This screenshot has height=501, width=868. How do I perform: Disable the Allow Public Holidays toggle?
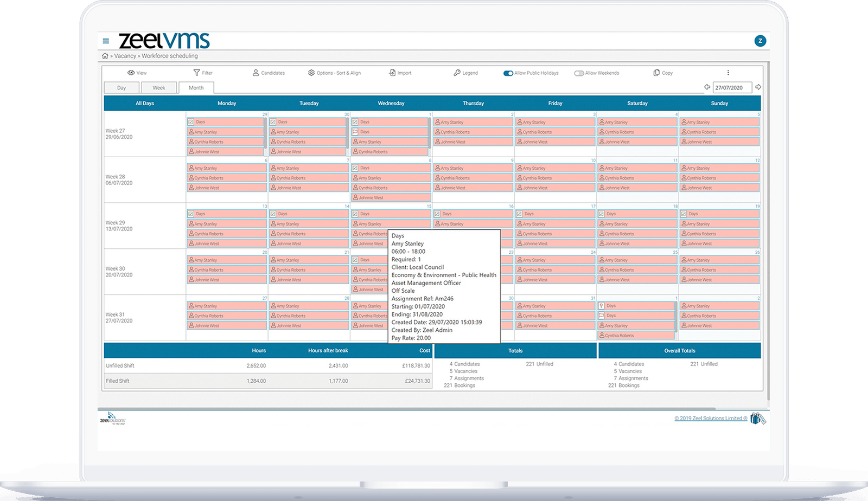tap(508, 73)
